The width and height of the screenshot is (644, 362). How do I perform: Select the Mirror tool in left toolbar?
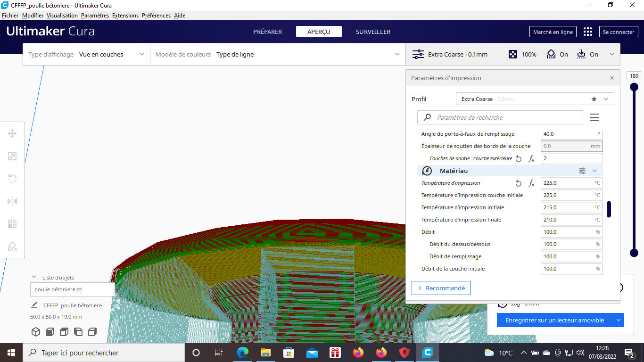[12, 201]
